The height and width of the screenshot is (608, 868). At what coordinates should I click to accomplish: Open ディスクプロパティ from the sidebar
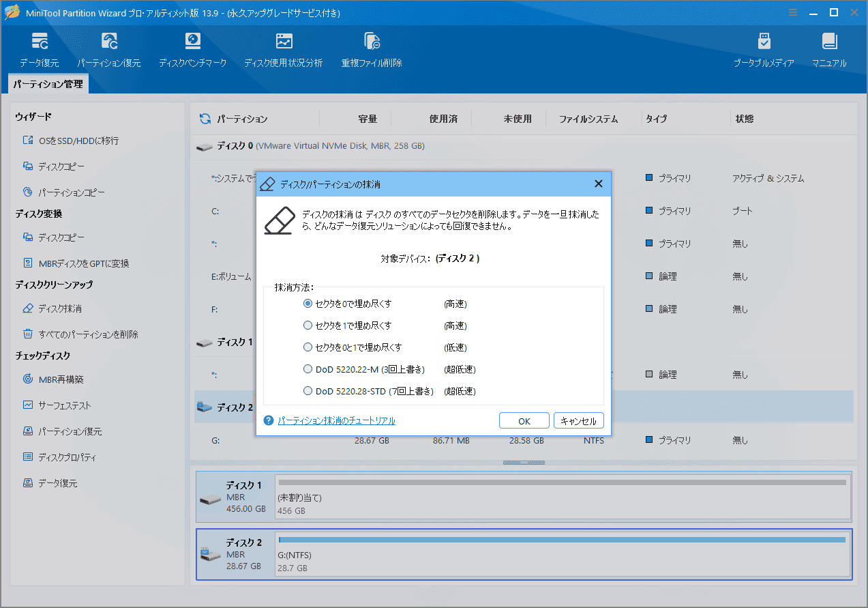pyautogui.click(x=59, y=457)
